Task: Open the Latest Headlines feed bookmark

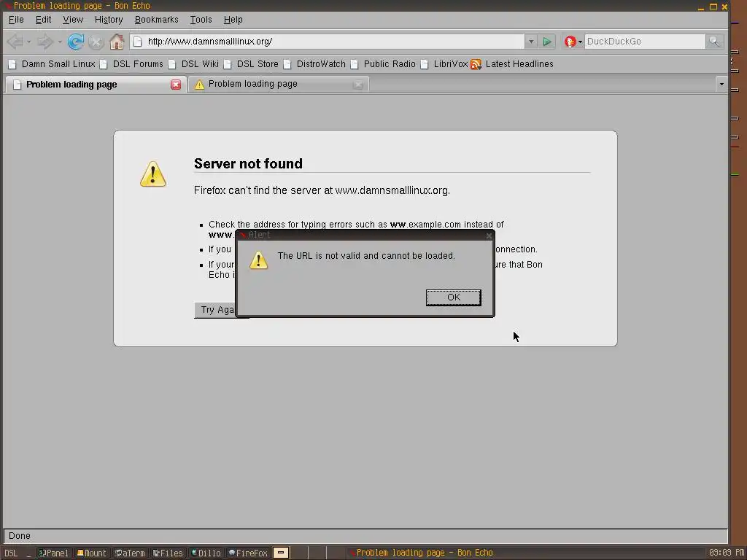Action: pyautogui.click(x=512, y=64)
